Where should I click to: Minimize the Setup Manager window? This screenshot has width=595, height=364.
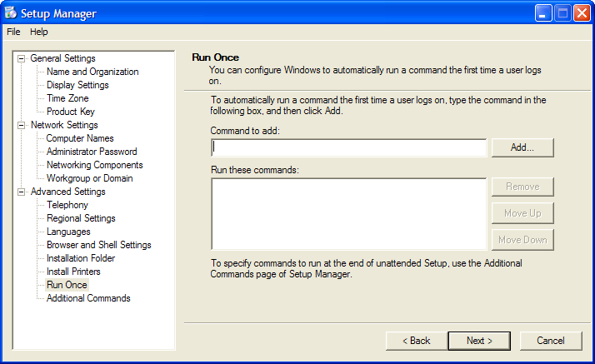pyautogui.click(x=543, y=13)
